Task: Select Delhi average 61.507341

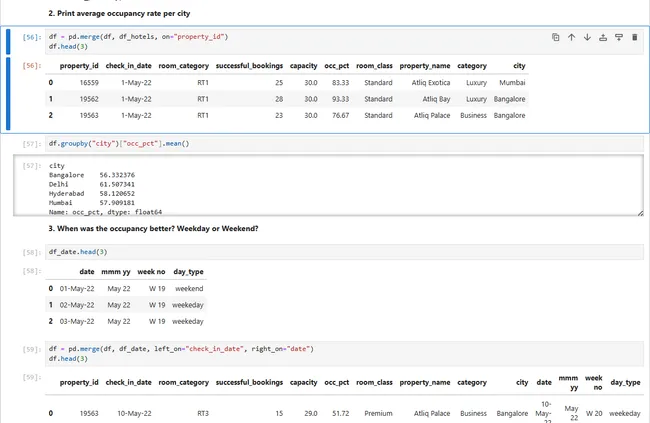Action: click(117, 184)
